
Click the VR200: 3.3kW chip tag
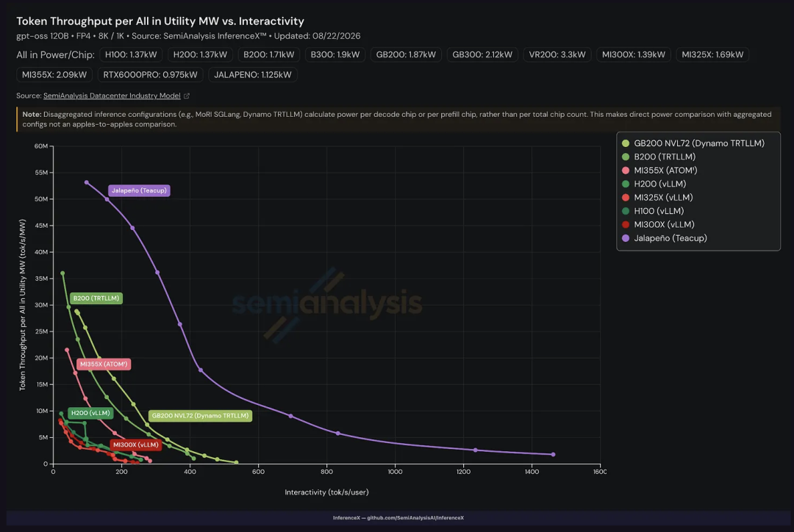point(557,54)
